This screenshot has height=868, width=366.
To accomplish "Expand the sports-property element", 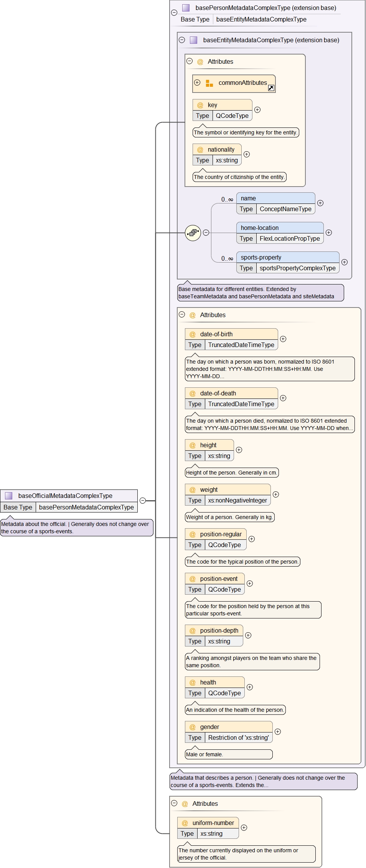I will [x=345, y=262].
